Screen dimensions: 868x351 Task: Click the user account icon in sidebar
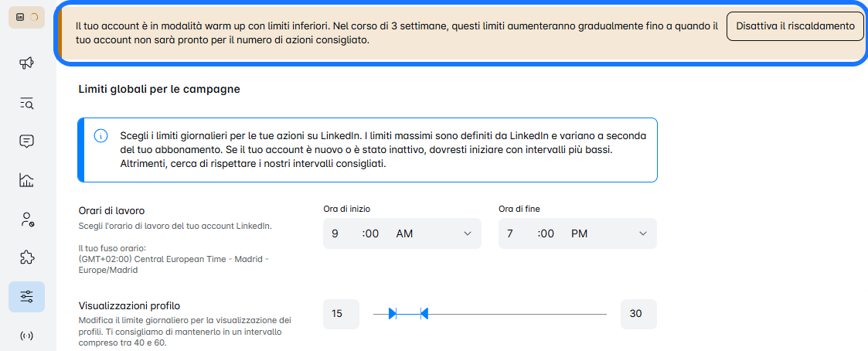pos(26,219)
